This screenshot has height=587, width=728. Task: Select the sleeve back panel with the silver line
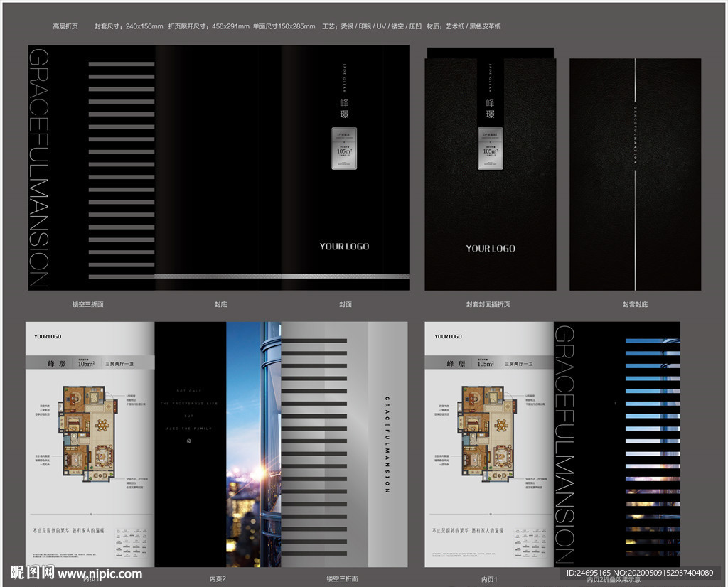tap(635, 174)
